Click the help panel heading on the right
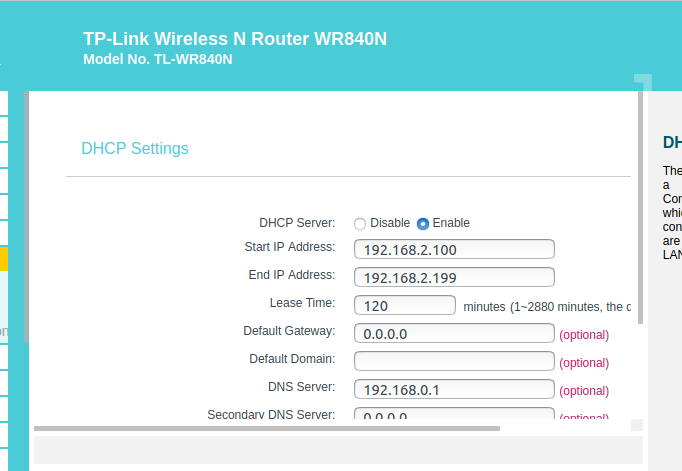 tap(672, 142)
